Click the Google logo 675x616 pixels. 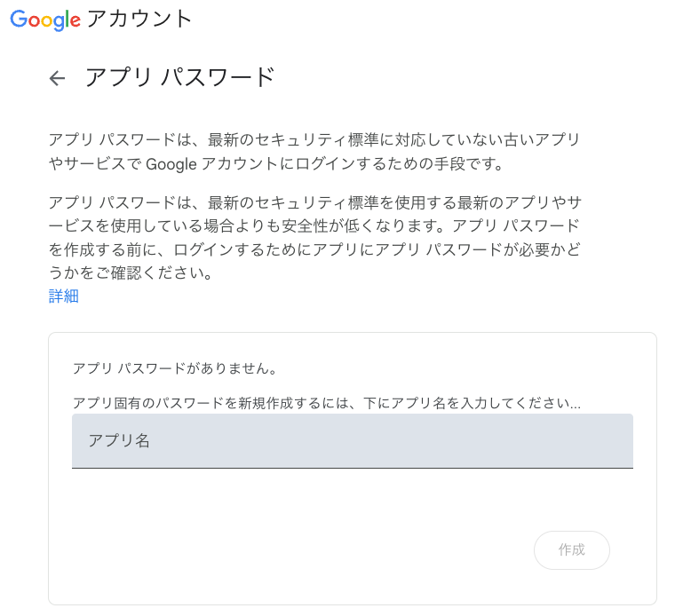click(x=45, y=20)
